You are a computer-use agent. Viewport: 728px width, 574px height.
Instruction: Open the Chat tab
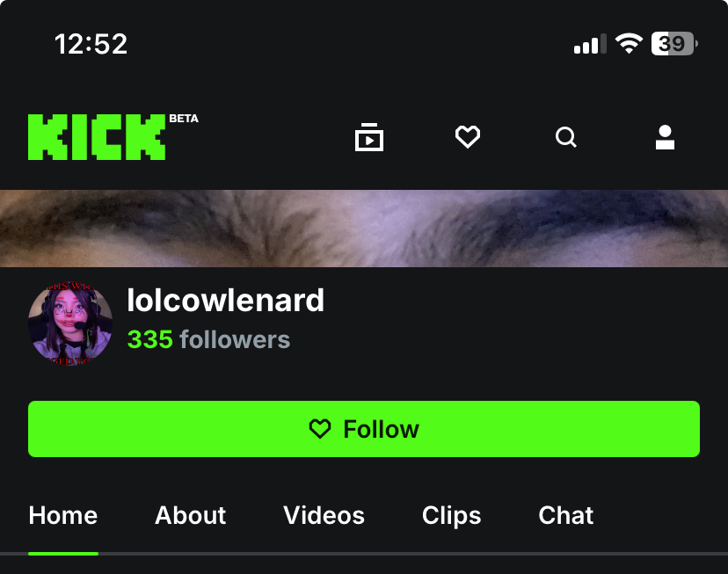tap(566, 515)
